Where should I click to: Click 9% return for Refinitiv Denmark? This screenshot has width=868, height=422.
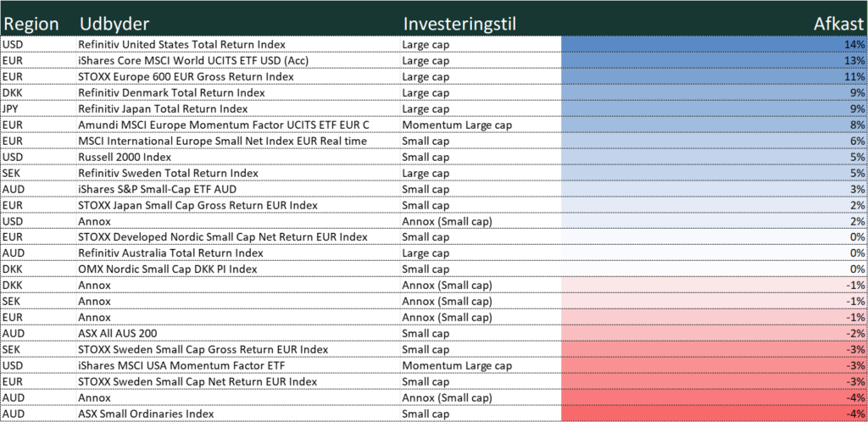858,92
